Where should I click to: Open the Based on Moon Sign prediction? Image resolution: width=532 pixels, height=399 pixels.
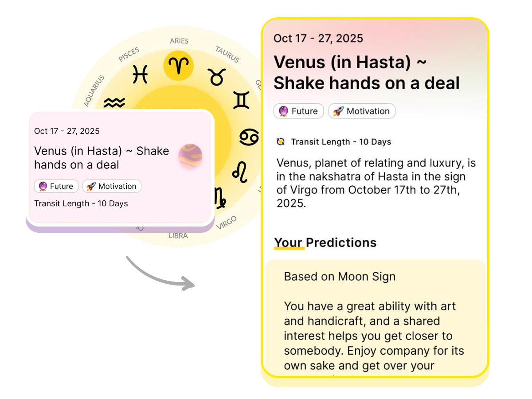click(340, 277)
